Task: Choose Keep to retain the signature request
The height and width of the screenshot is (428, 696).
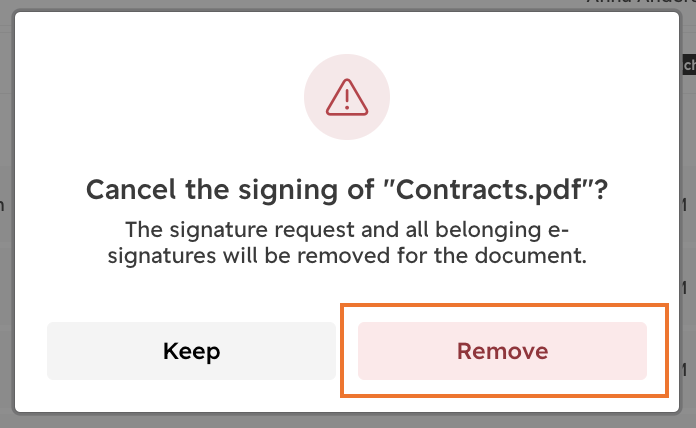Action: point(191,351)
